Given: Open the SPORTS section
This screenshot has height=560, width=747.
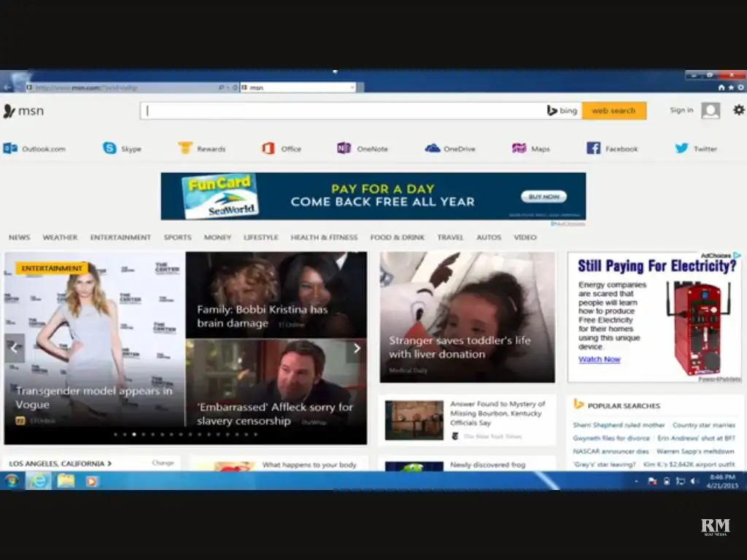Looking at the screenshot, I should [x=178, y=237].
